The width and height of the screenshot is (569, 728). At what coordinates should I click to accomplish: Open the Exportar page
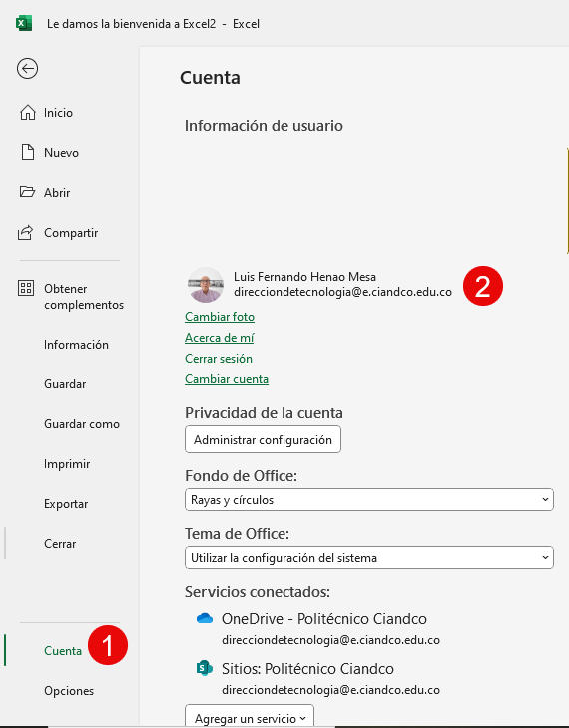66,503
